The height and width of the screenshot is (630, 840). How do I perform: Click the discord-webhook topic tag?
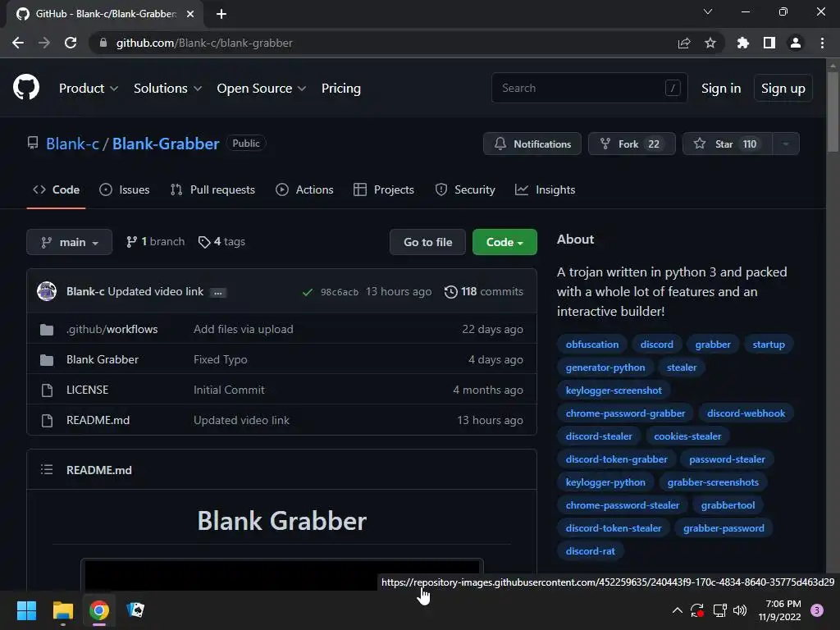coord(746,413)
